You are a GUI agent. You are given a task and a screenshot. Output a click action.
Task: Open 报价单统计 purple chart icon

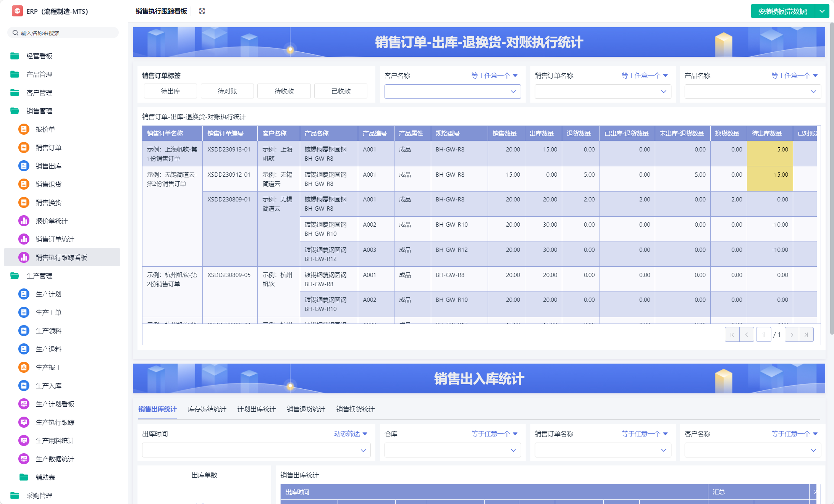(24, 221)
